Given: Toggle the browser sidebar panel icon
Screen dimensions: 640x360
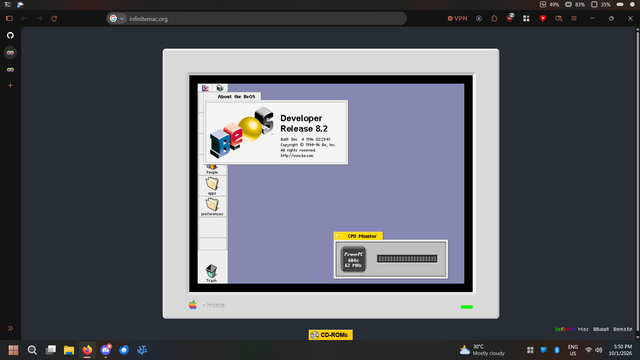Looking at the screenshot, I should coord(9,19).
